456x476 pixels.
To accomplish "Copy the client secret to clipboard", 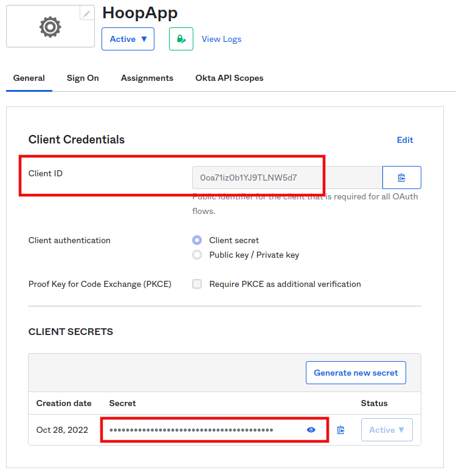I will pyautogui.click(x=340, y=430).
